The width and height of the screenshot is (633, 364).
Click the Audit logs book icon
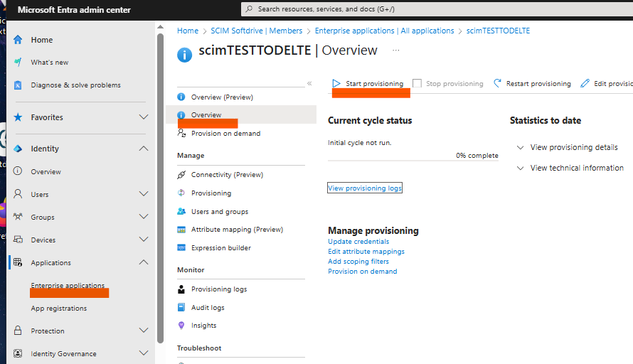pyautogui.click(x=181, y=307)
